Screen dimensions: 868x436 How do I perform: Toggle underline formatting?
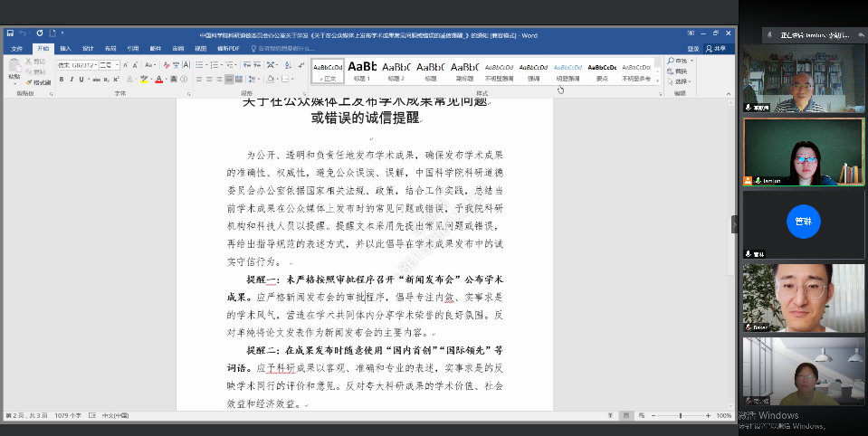[82, 80]
